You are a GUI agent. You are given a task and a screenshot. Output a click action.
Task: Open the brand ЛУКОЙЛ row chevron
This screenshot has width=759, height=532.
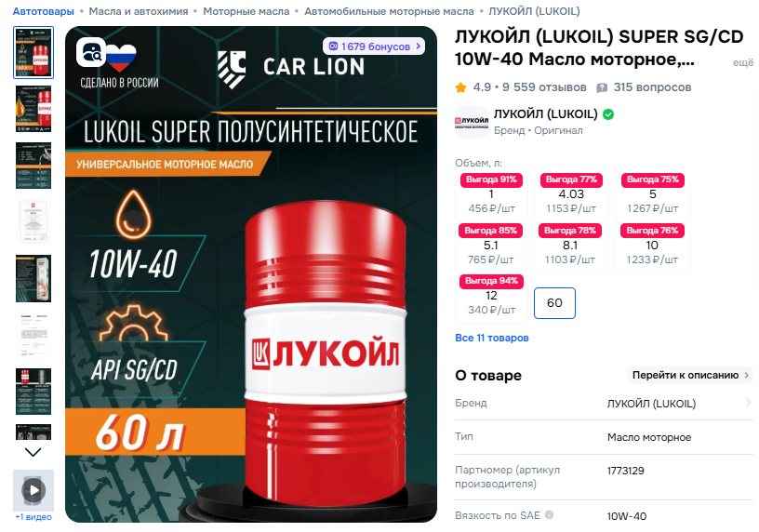click(x=749, y=403)
